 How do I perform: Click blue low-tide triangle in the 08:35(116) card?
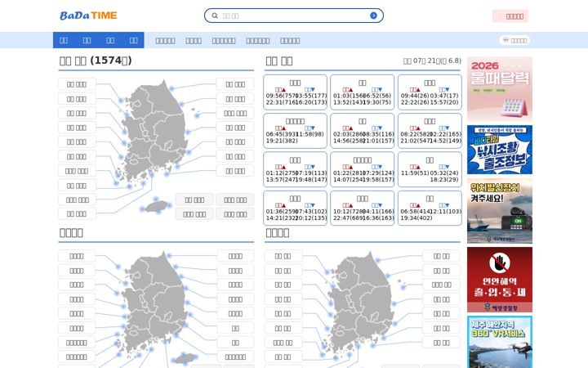point(380,128)
